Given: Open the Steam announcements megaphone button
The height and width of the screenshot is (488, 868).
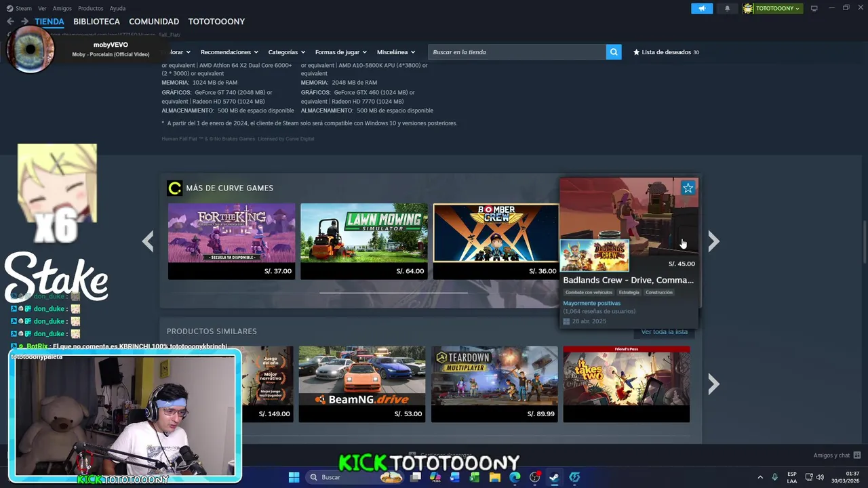Looking at the screenshot, I should click(702, 8).
